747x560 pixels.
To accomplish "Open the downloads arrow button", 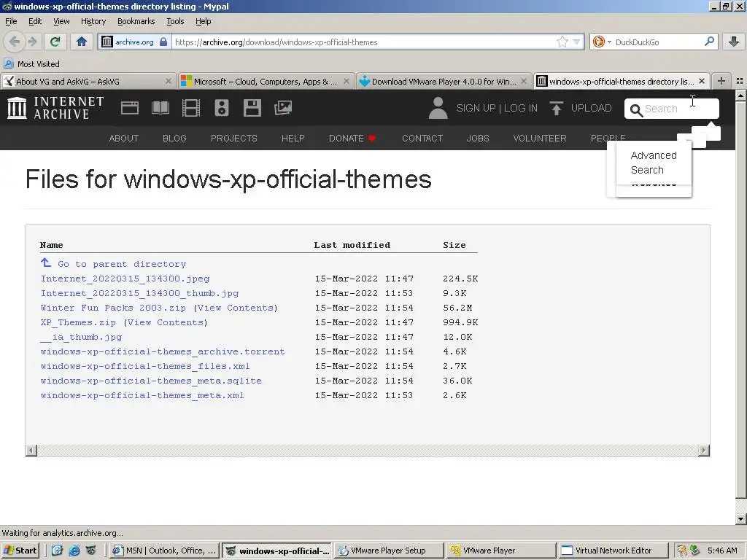I will click(x=734, y=42).
